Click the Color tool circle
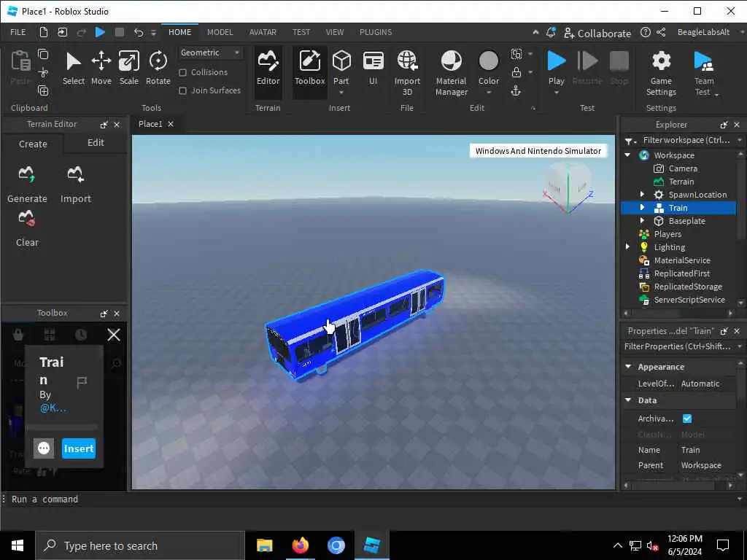This screenshot has width=747, height=560. 488,61
